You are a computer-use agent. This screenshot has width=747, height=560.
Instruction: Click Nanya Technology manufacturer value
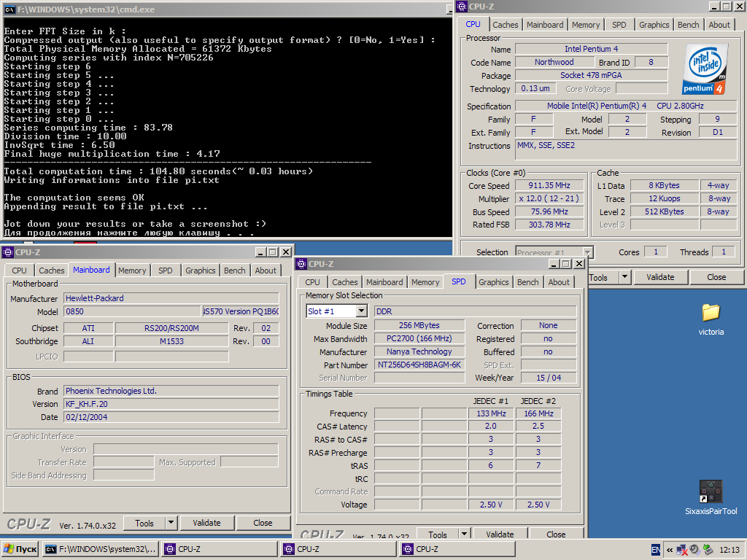point(419,351)
